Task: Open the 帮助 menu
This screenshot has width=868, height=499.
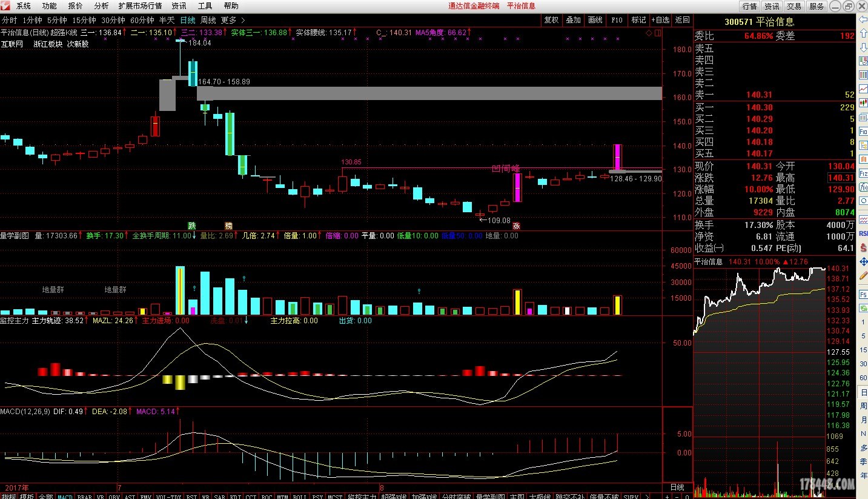Action: 231,5
